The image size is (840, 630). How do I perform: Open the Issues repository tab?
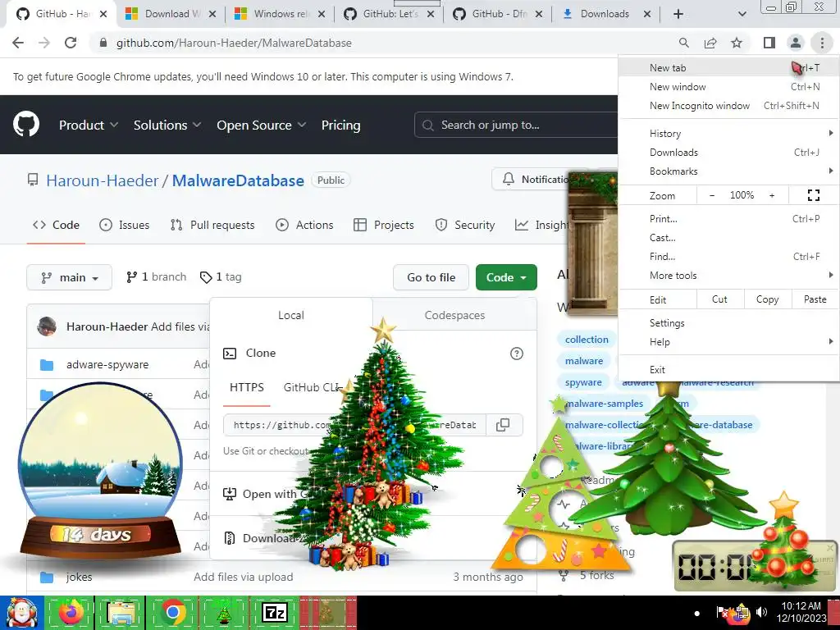click(x=125, y=225)
